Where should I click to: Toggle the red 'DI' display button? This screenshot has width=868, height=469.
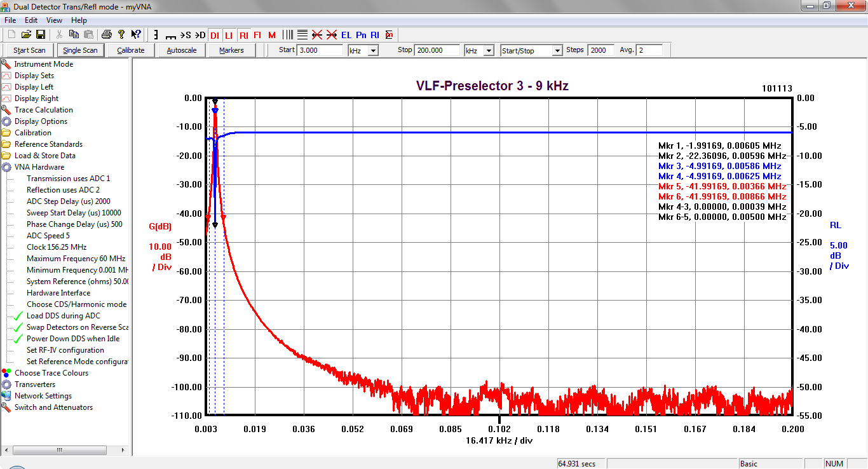pos(215,35)
